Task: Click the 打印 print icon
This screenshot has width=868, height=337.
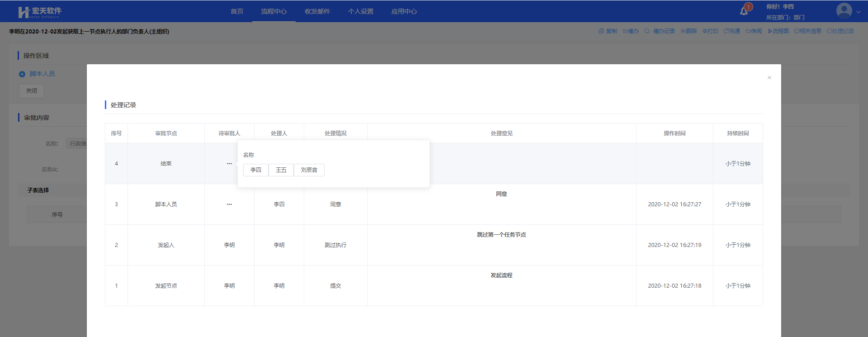Action: coord(705,31)
